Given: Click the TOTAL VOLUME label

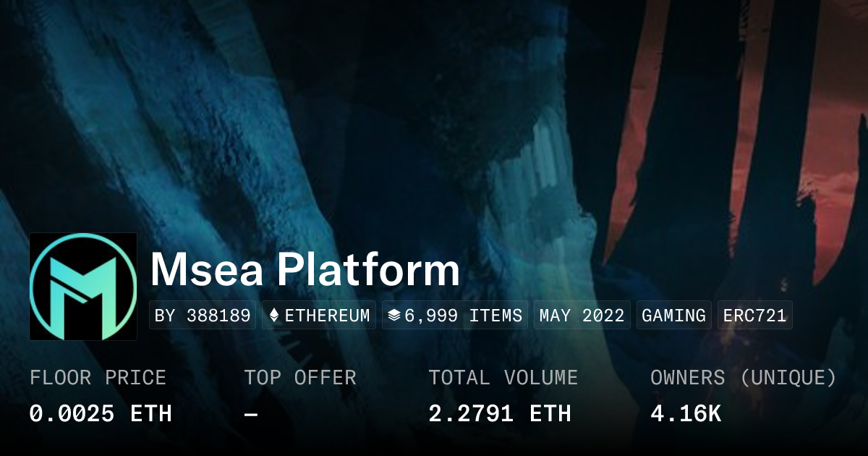Looking at the screenshot, I should tap(503, 378).
